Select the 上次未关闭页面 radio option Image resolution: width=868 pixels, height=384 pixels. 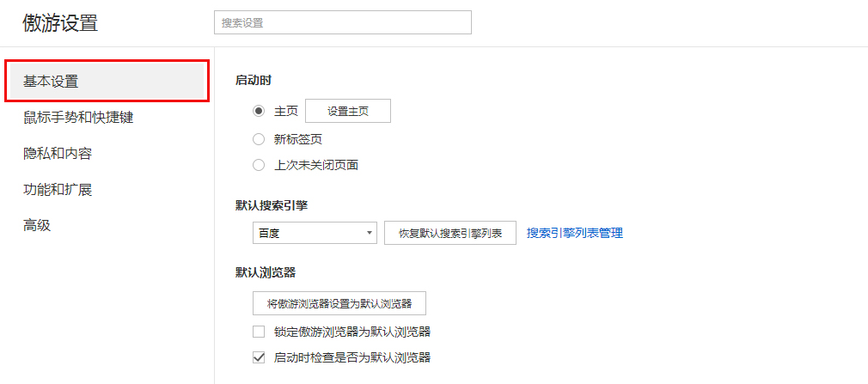[x=259, y=165]
